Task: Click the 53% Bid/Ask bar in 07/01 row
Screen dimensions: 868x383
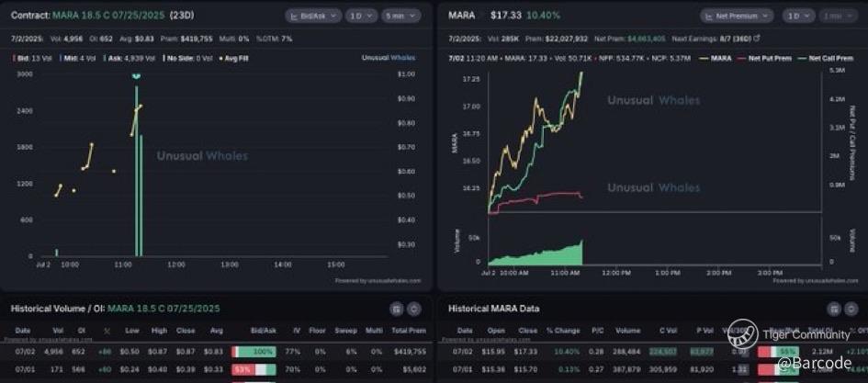Action: 254,368
